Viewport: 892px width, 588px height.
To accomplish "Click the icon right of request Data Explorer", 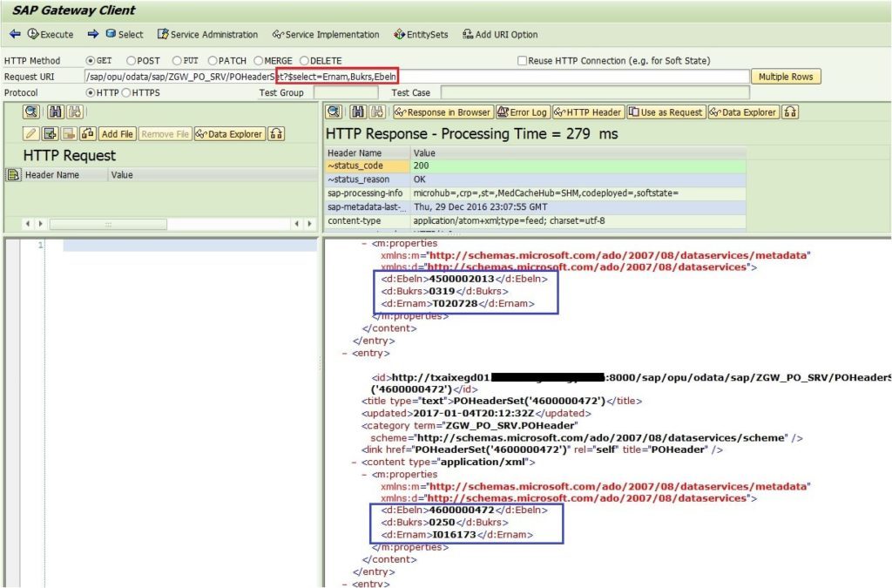I will [x=276, y=133].
